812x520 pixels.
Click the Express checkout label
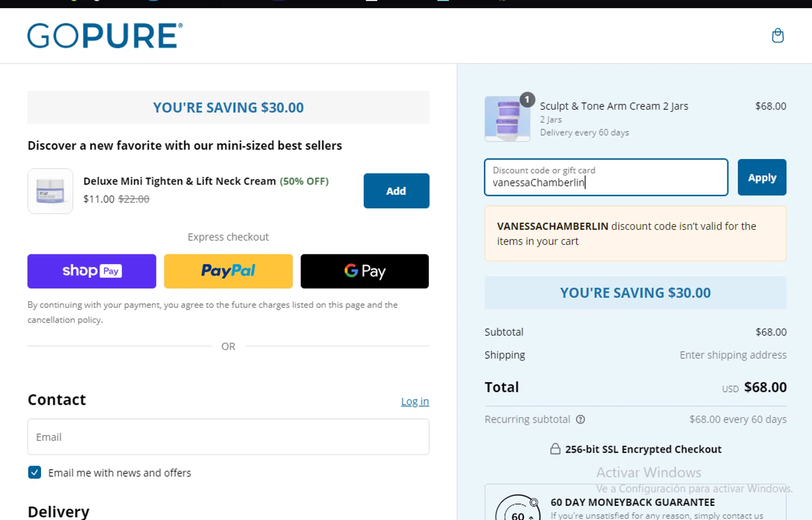tap(228, 237)
